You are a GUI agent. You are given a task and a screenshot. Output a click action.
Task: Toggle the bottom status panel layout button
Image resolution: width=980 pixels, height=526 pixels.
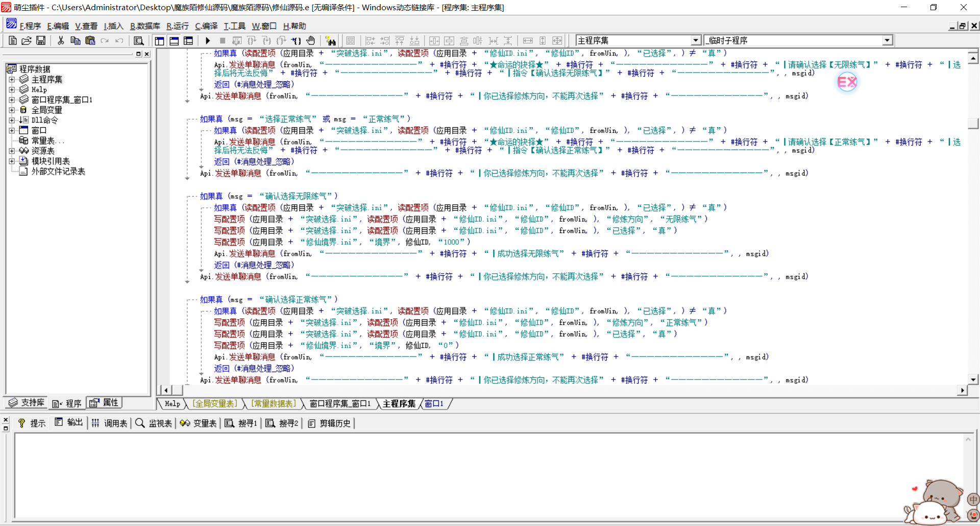tap(174, 41)
